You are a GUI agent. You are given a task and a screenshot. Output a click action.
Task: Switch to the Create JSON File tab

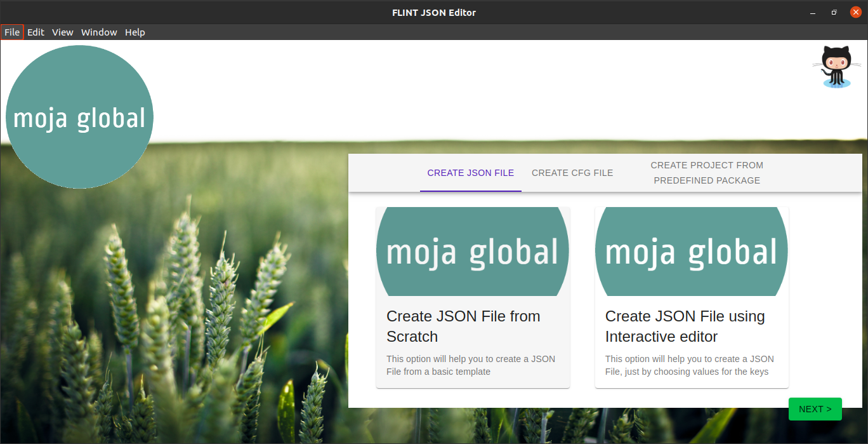(471, 173)
